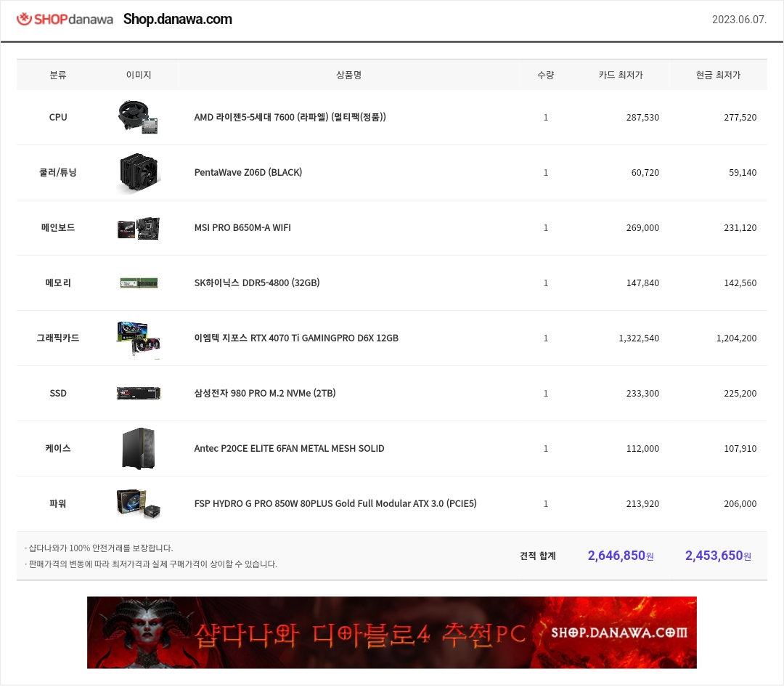
Task: Click CPU cash price 277,520
Action: 740,118
